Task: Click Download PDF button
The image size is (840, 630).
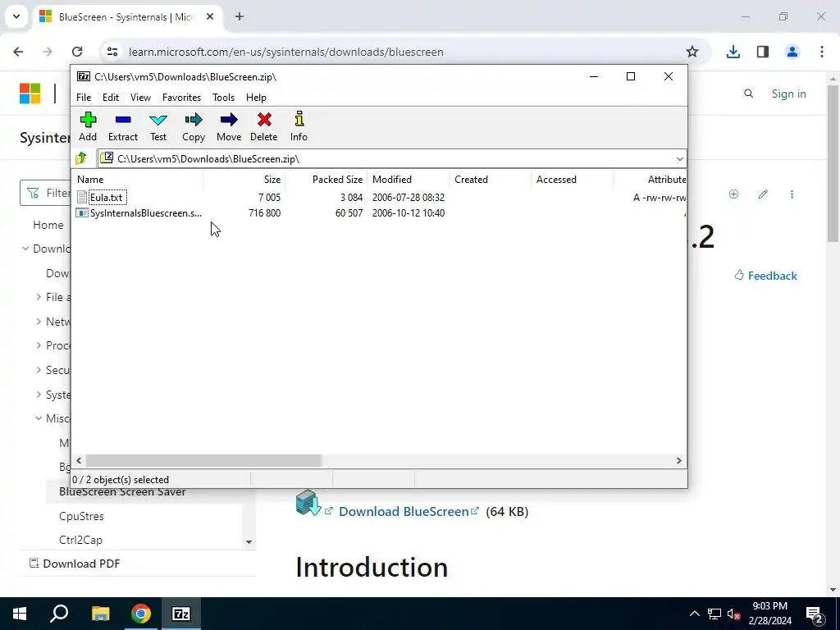Action: pos(75,564)
